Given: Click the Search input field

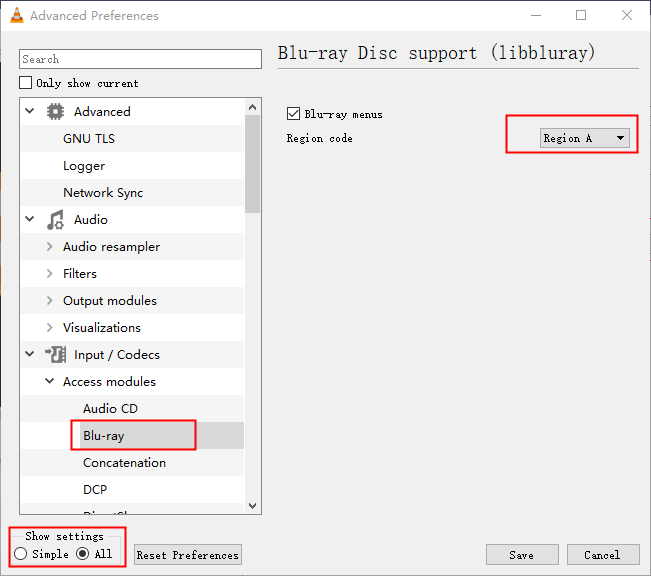Looking at the screenshot, I should pyautogui.click(x=140, y=59).
